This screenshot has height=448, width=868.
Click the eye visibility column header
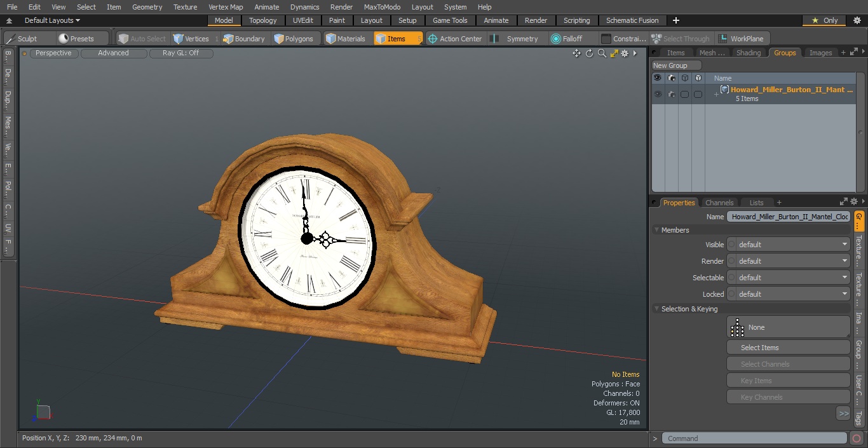[x=658, y=78]
